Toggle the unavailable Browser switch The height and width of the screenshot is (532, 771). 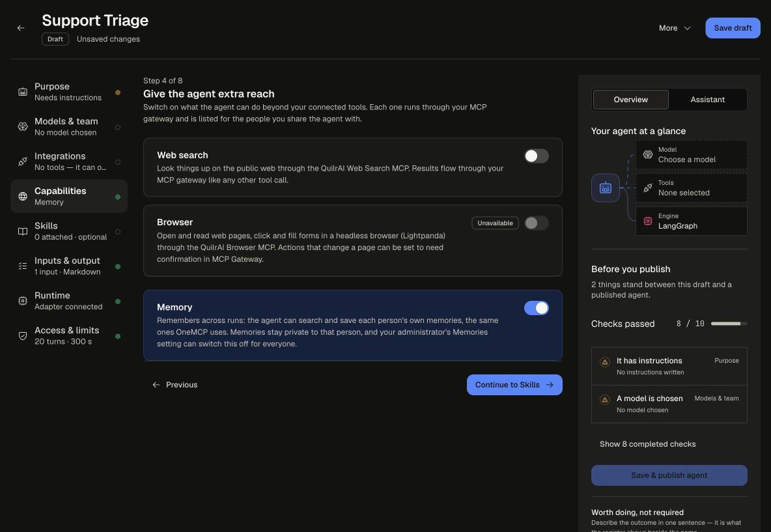tap(537, 223)
